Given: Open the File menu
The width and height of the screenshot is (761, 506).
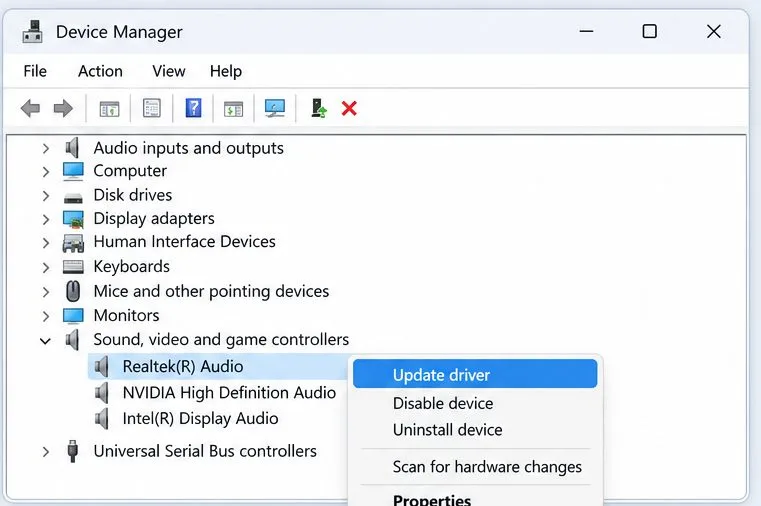Looking at the screenshot, I should click(x=35, y=71).
